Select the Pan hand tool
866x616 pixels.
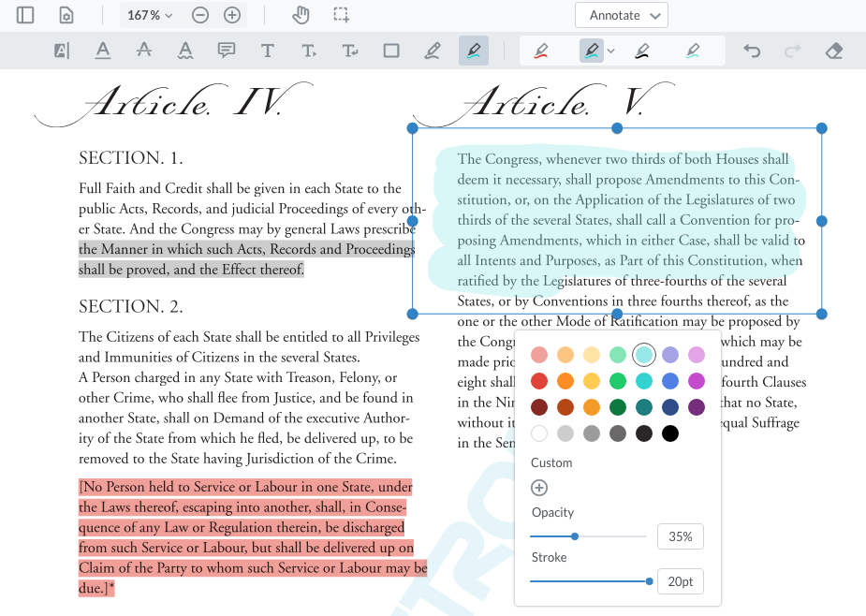point(301,15)
